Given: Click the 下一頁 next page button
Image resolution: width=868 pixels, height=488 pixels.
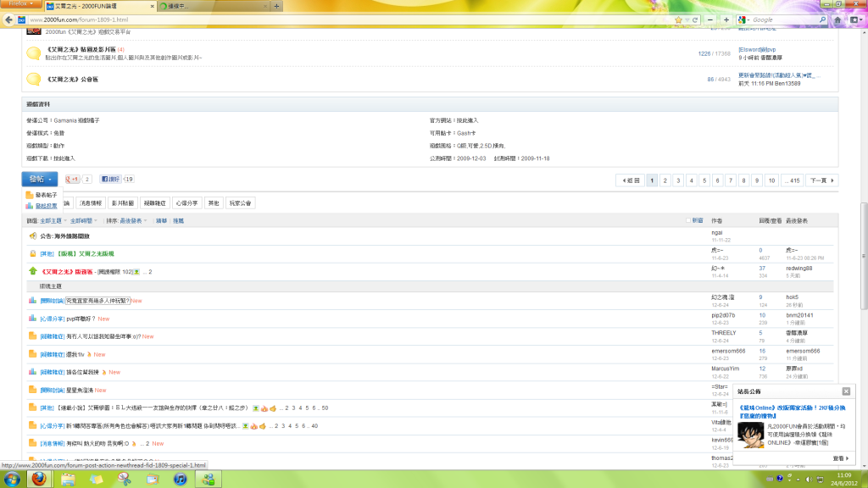Looking at the screenshot, I should (x=821, y=180).
